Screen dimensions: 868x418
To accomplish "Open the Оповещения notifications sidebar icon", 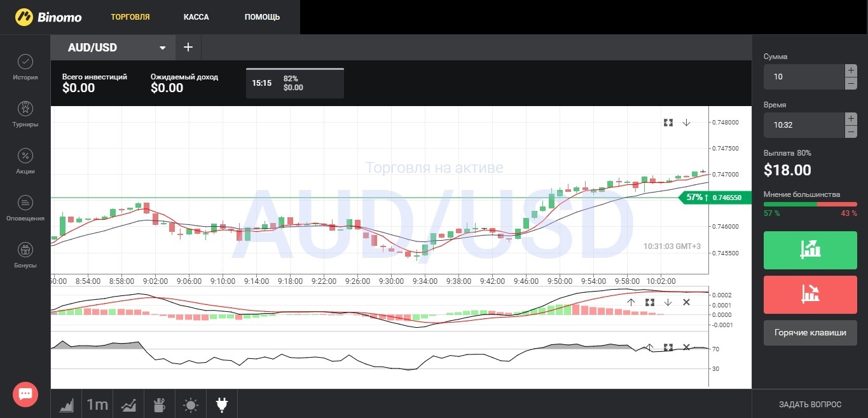I will click(x=25, y=203).
